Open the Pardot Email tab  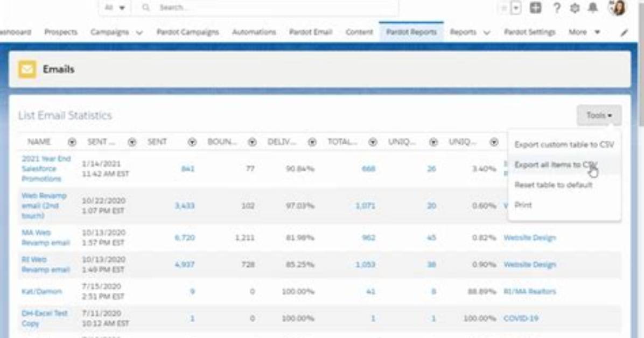(311, 32)
